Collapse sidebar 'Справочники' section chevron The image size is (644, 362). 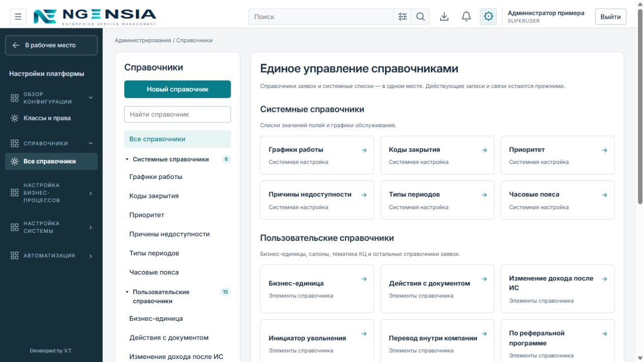[x=91, y=143]
